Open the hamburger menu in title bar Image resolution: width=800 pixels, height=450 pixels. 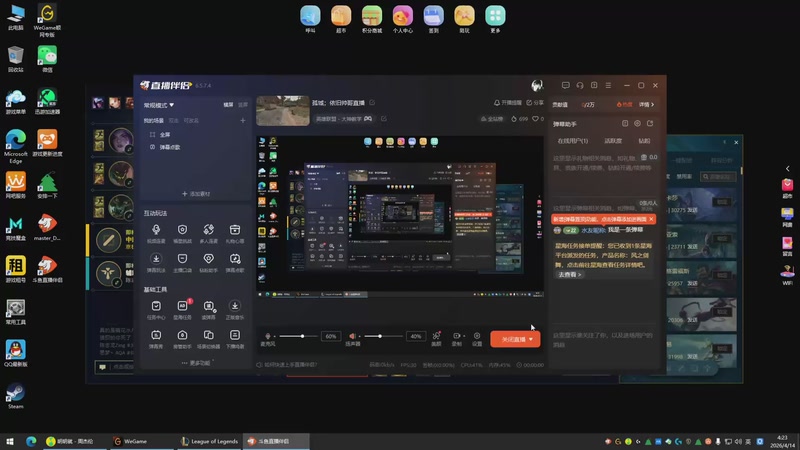[608, 85]
